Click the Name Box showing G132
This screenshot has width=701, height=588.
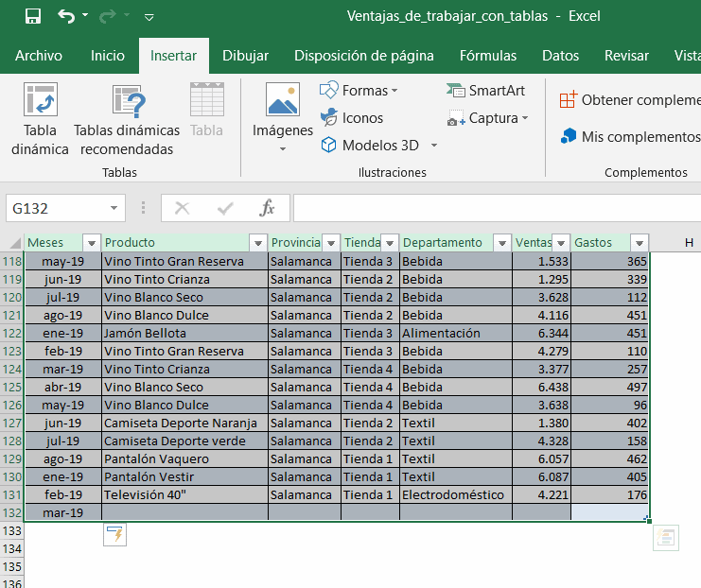pos(58,208)
